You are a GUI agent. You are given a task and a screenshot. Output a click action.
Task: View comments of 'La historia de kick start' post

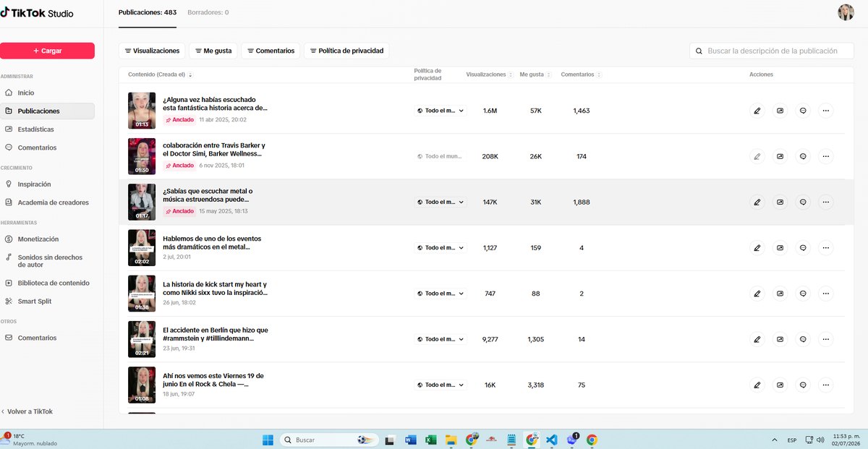point(803,294)
